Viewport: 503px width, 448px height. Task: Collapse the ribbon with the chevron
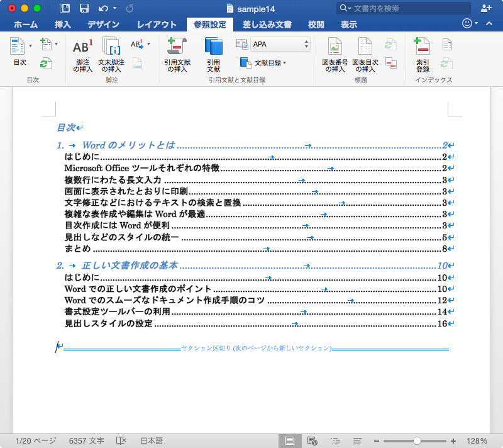coord(489,23)
